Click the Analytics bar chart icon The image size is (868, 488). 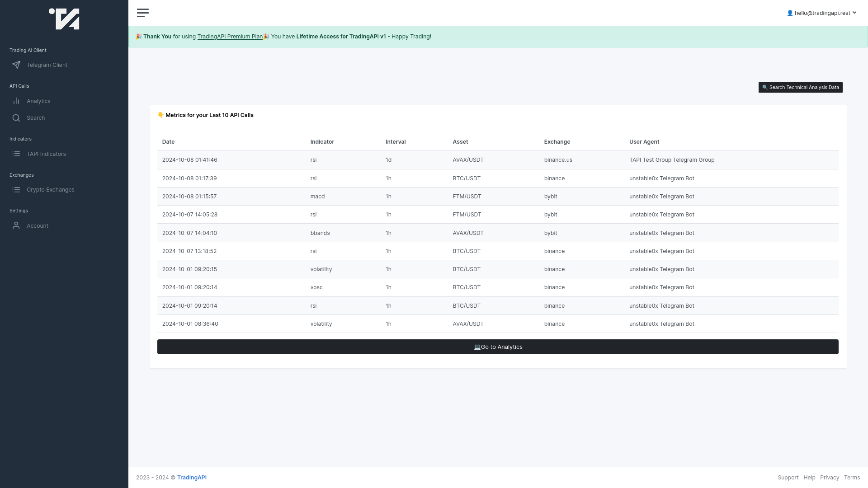[x=16, y=101]
